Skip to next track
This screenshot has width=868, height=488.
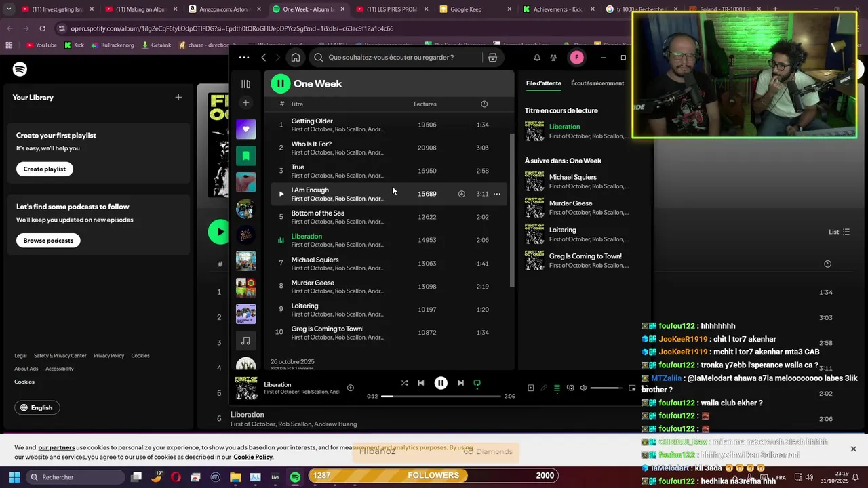460,383
